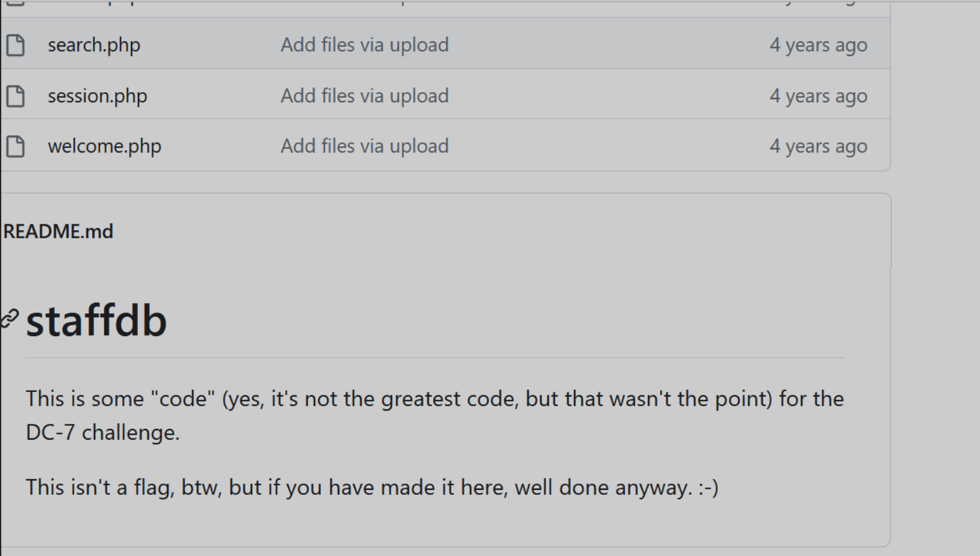
Task: Click the "4 years ago" timestamp for search.php
Action: pyautogui.click(x=818, y=45)
